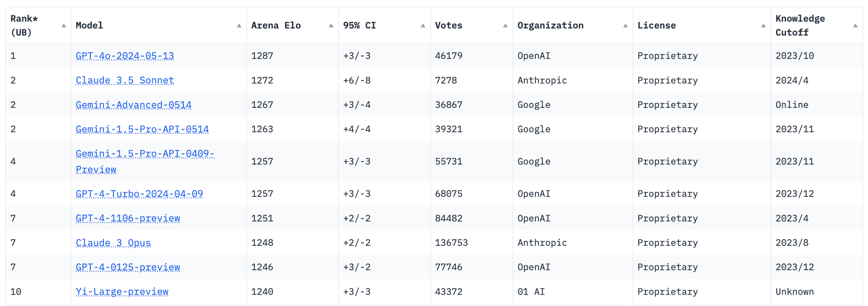The width and height of the screenshot is (868, 306).
Task: Click the Arena Elo column header text
Action: coord(276,26)
